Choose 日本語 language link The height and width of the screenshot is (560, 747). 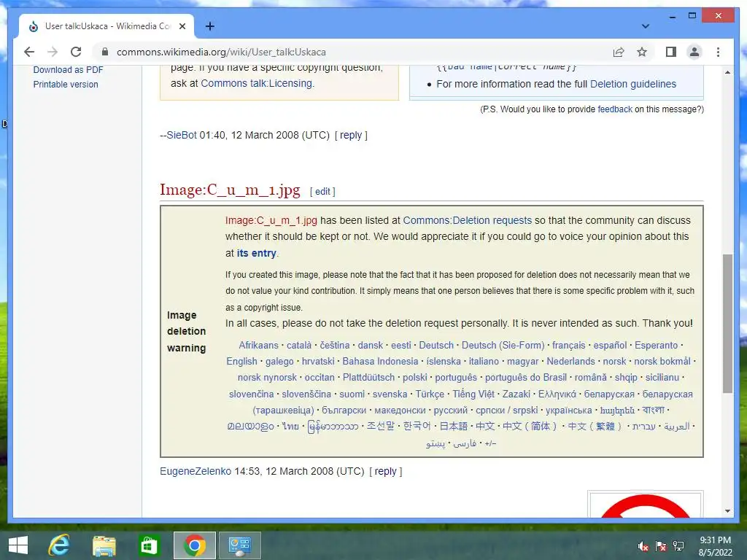(x=454, y=426)
